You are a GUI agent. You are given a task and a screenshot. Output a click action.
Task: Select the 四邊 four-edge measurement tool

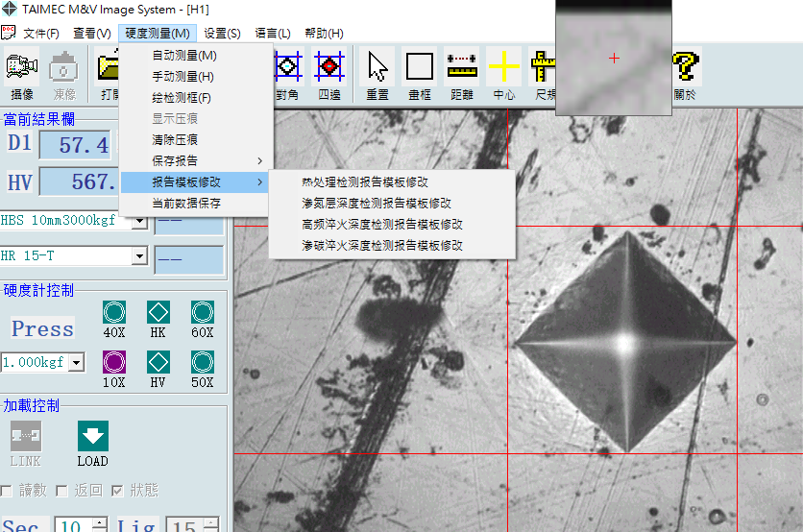pos(329,73)
